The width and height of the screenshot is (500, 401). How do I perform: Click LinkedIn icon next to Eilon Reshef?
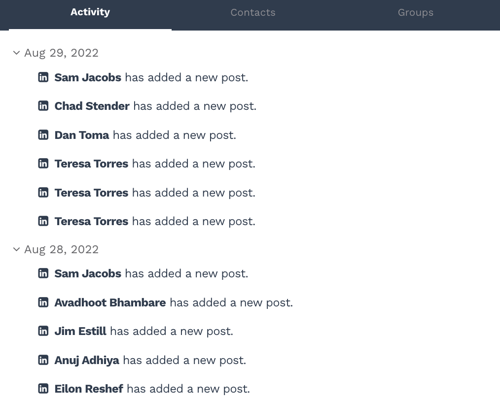[43, 389]
